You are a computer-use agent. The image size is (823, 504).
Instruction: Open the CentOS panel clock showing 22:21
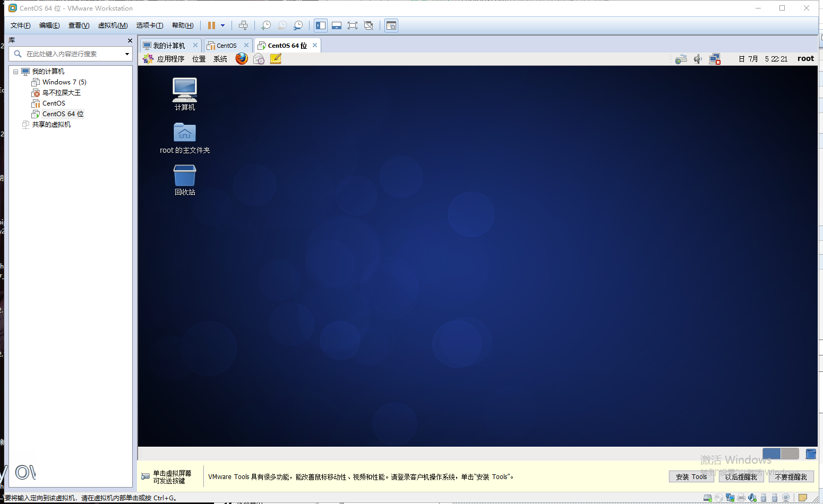pyautogui.click(x=764, y=59)
